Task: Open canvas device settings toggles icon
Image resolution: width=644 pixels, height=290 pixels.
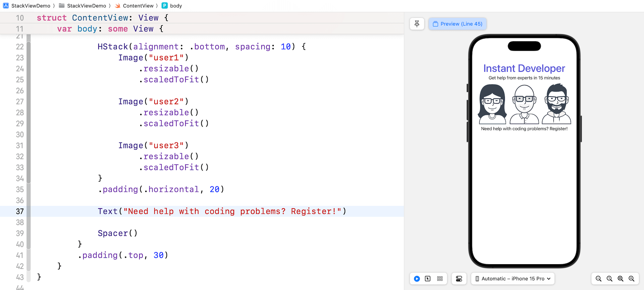Action: click(x=459, y=279)
